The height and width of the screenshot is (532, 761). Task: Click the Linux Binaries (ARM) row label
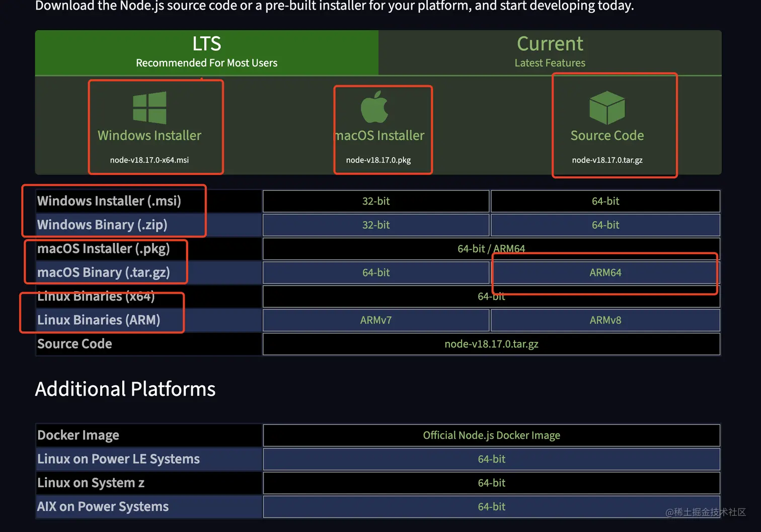click(99, 320)
